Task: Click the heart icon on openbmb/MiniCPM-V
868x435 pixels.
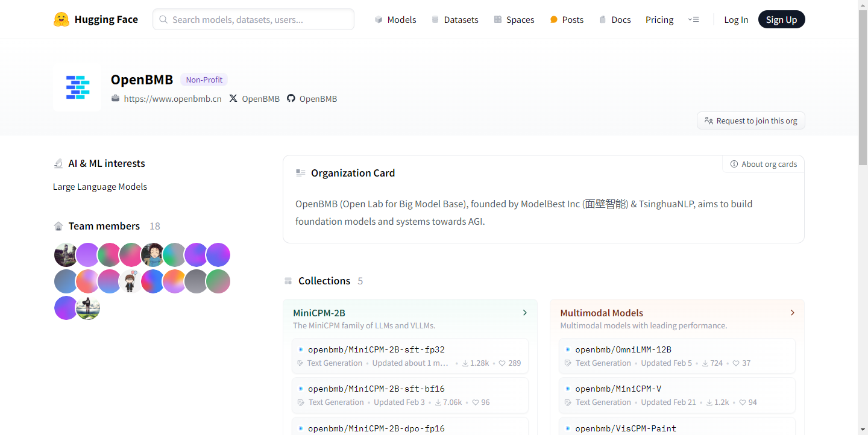Action: coord(742,402)
